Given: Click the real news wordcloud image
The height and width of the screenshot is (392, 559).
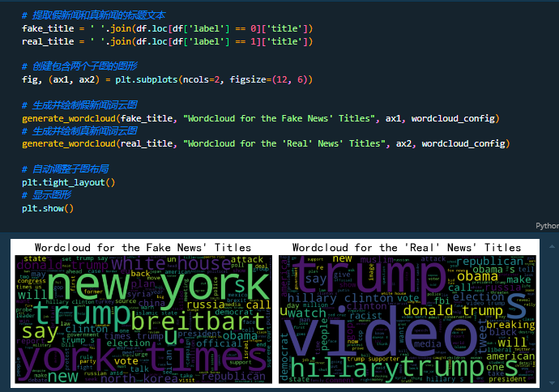Looking at the screenshot, I should click(408, 319).
